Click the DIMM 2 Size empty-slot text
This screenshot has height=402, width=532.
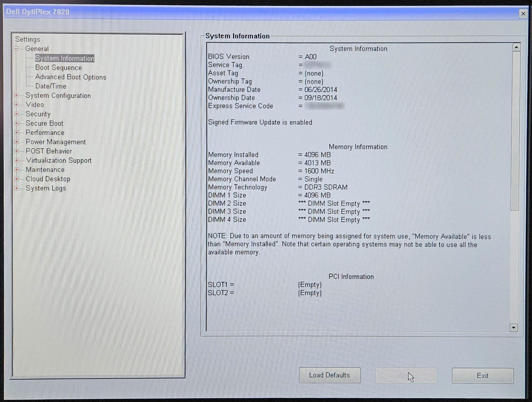(334, 203)
